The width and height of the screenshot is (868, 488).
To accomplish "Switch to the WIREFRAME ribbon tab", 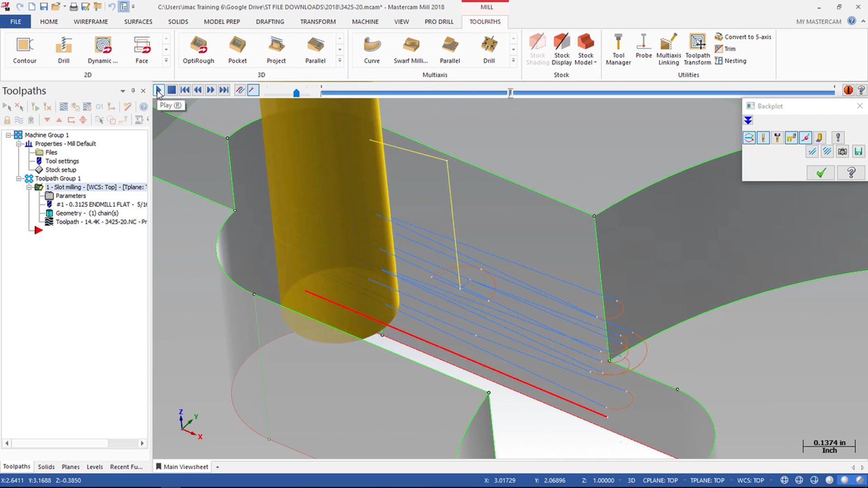I will coord(91,21).
